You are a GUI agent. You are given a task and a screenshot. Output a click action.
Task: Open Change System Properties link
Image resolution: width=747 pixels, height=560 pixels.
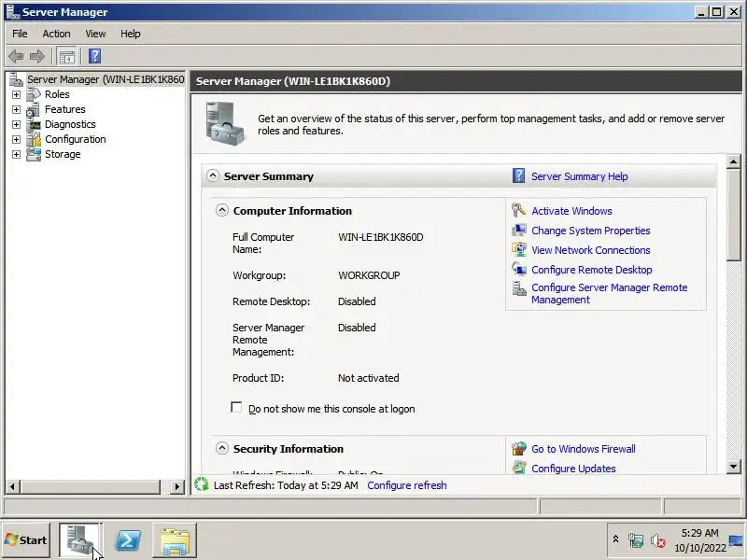[x=591, y=231]
